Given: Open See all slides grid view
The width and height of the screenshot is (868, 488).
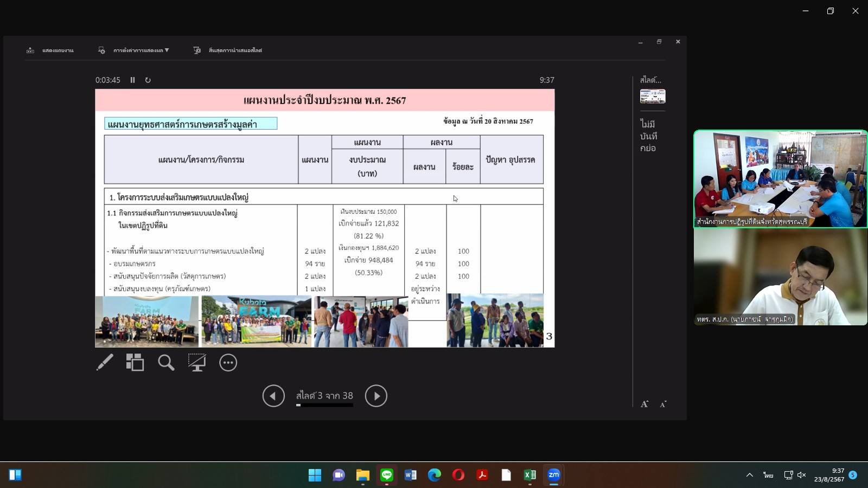Looking at the screenshot, I should click(x=135, y=362).
